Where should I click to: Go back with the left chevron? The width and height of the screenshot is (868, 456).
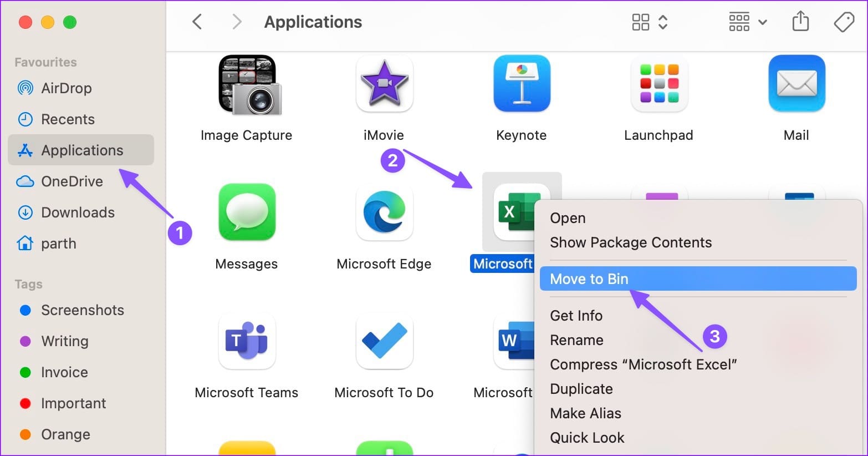point(197,22)
